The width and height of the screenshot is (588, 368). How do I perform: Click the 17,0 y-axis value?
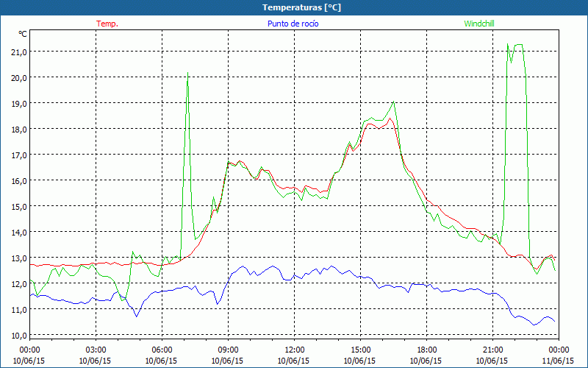click(18, 155)
